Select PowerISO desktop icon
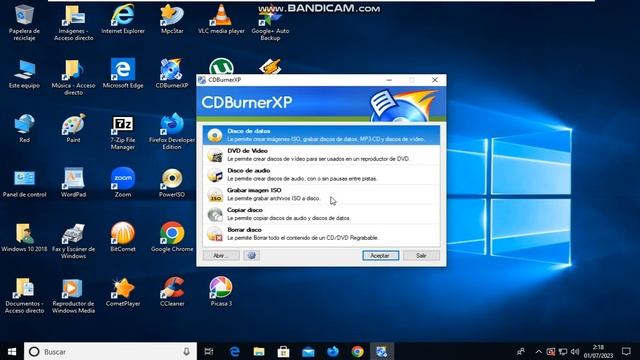Viewport: 640px width, 360px height. (x=172, y=183)
